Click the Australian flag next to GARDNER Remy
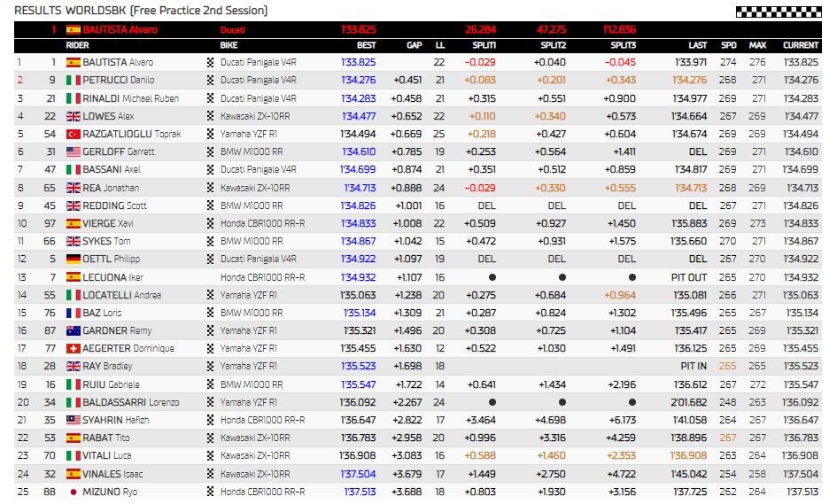This screenshot has height=504, width=837. click(x=74, y=330)
